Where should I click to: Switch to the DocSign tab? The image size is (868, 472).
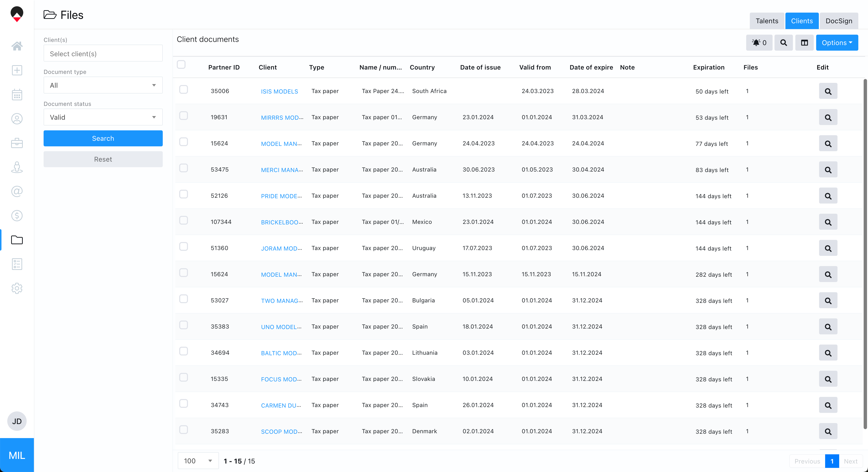coord(839,21)
